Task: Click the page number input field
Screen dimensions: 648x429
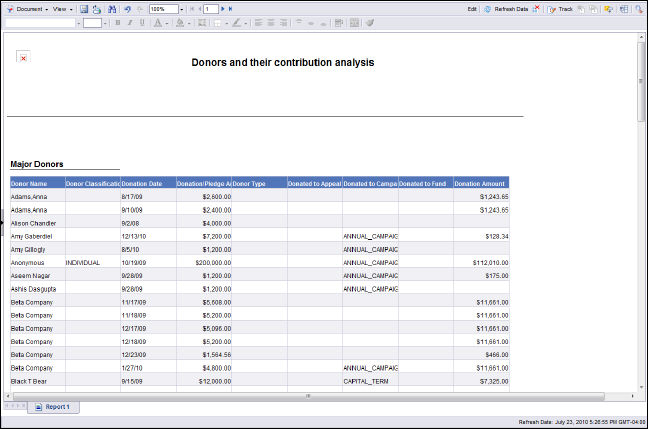Action: coord(210,8)
